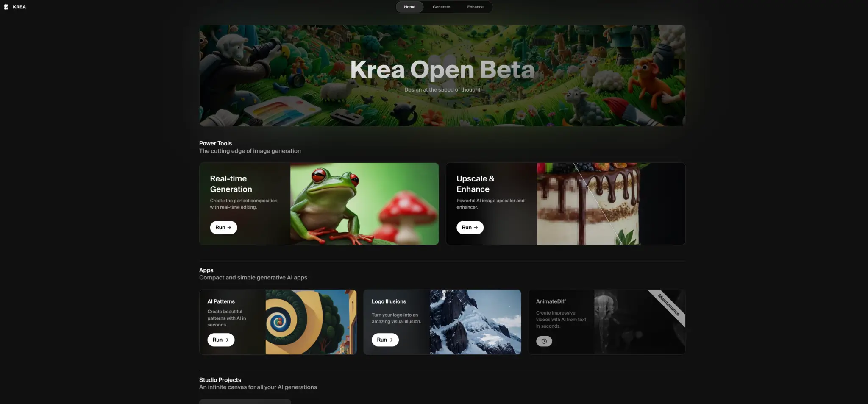Run the AI Patterns app
Image resolution: width=868 pixels, height=404 pixels.
coord(221,340)
